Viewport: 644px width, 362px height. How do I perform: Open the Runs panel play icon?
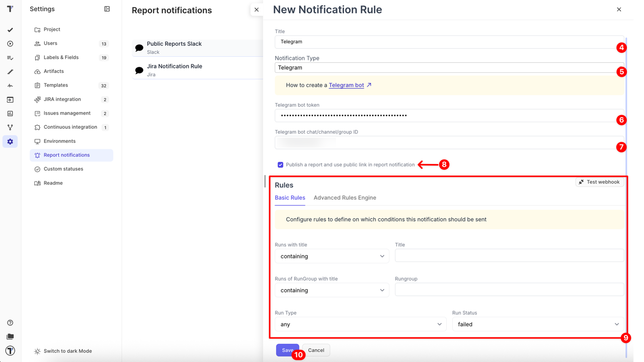[x=10, y=44]
